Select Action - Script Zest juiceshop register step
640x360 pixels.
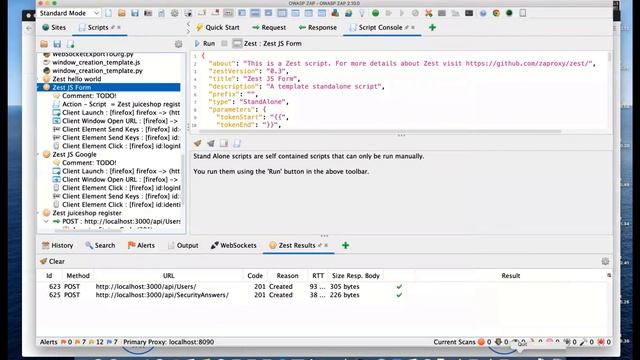point(116,104)
